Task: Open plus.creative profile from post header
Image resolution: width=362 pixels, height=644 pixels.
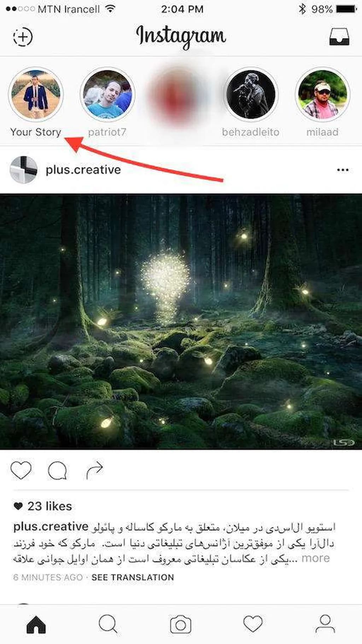Action: 83,170
